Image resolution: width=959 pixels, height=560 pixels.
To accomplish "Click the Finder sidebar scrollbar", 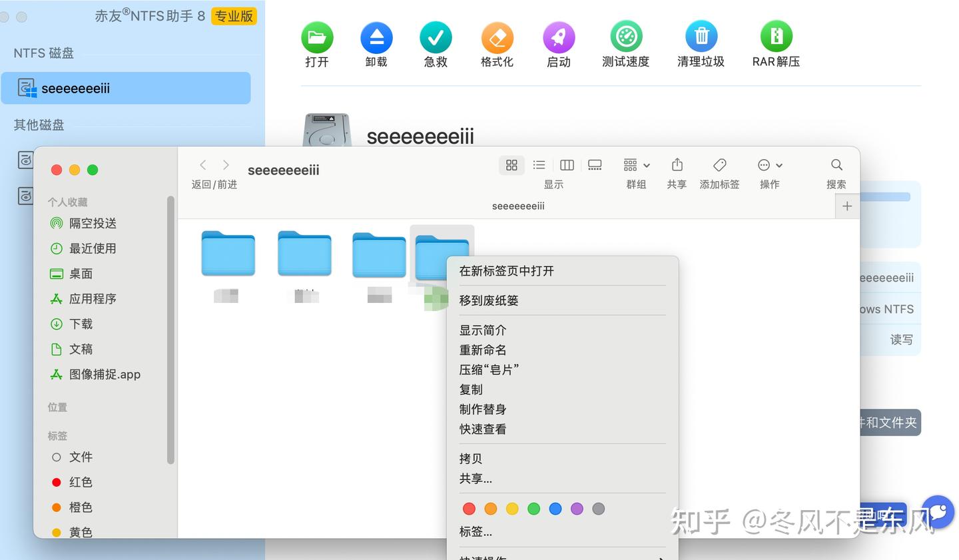I will (x=170, y=330).
